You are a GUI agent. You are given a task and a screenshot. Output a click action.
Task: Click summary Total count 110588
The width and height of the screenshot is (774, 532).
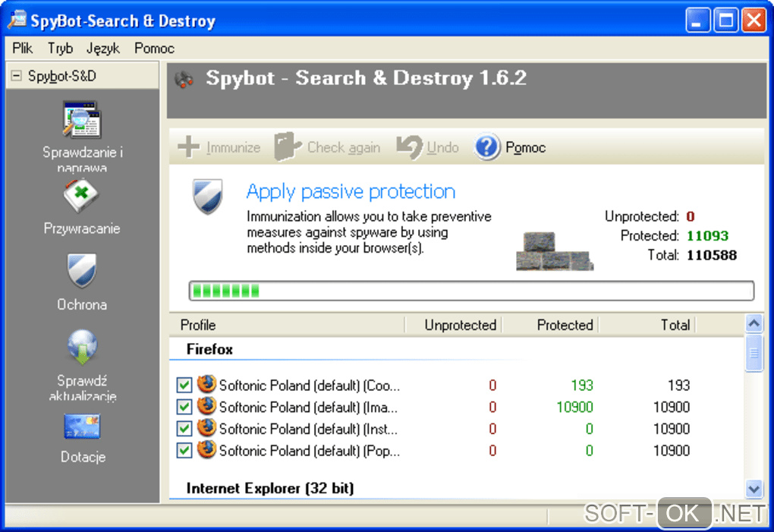point(711,255)
